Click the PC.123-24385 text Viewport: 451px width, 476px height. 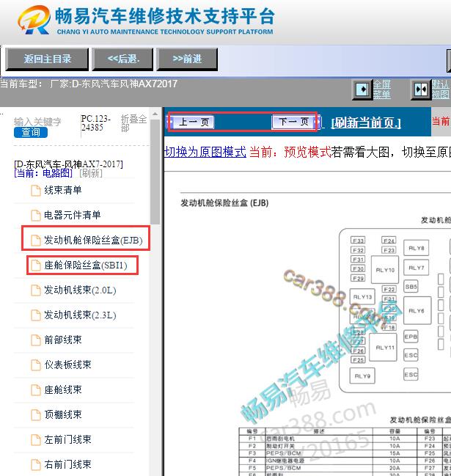[96, 123]
